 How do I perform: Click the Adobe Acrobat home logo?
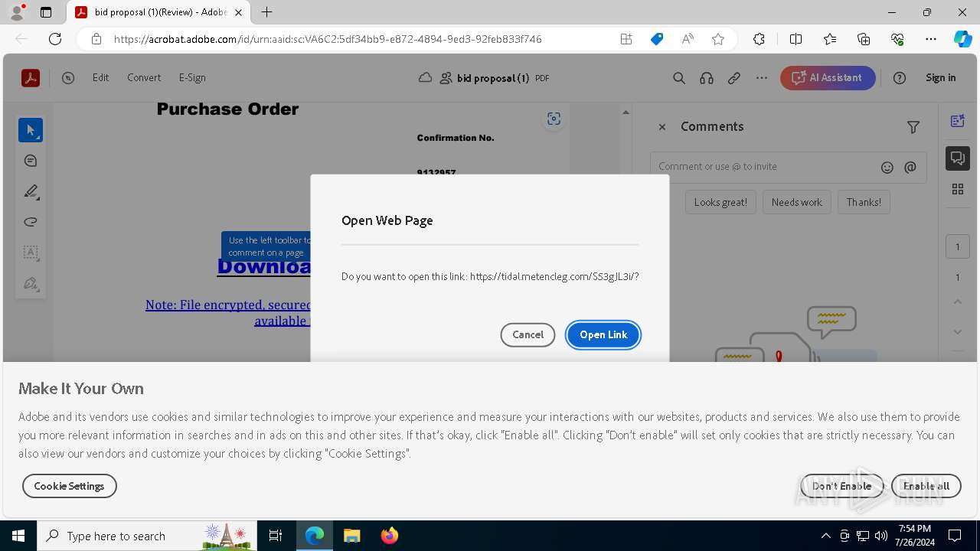click(31, 77)
